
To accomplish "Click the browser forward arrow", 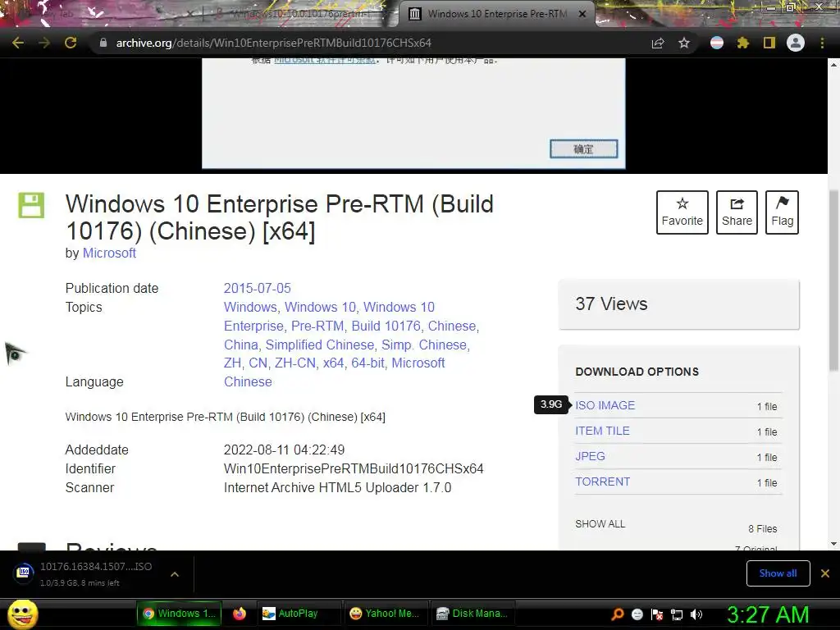I will [x=44, y=43].
